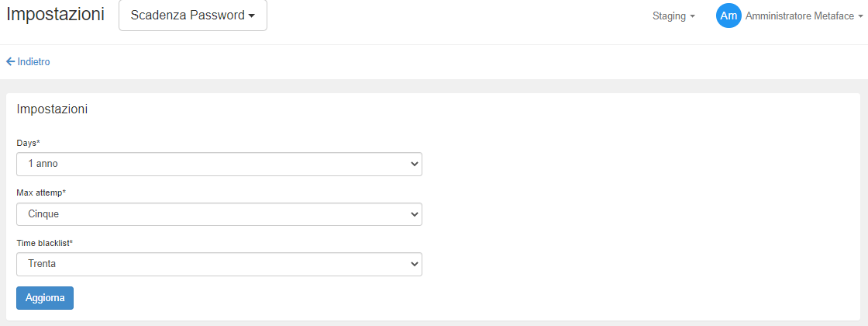868x326 pixels.
Task: Click the "Days*" field label
Action: [28, 144]
